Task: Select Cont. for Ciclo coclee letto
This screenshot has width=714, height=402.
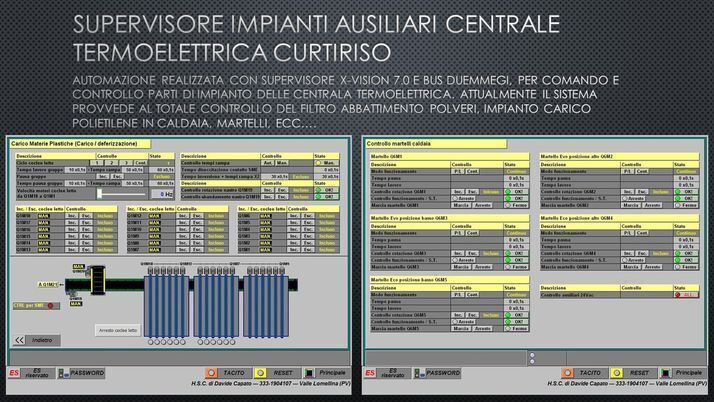Action: pyautogui.click(x=141, y=163)
